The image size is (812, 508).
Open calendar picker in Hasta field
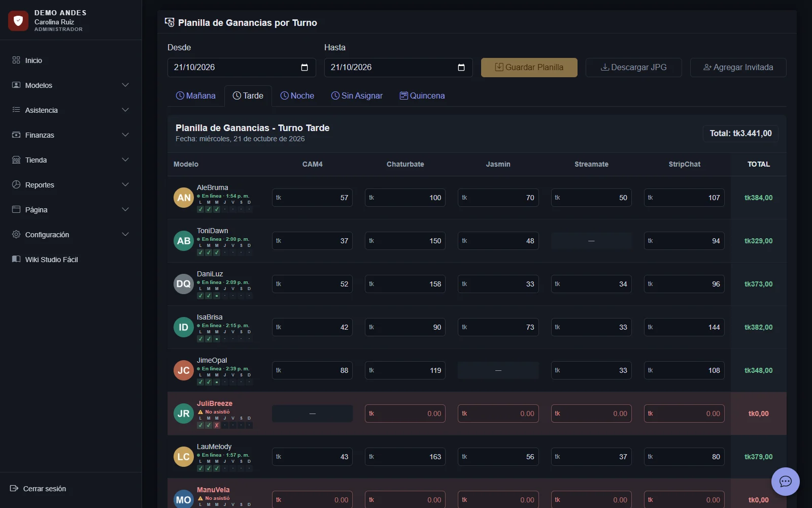coord(461,67)
